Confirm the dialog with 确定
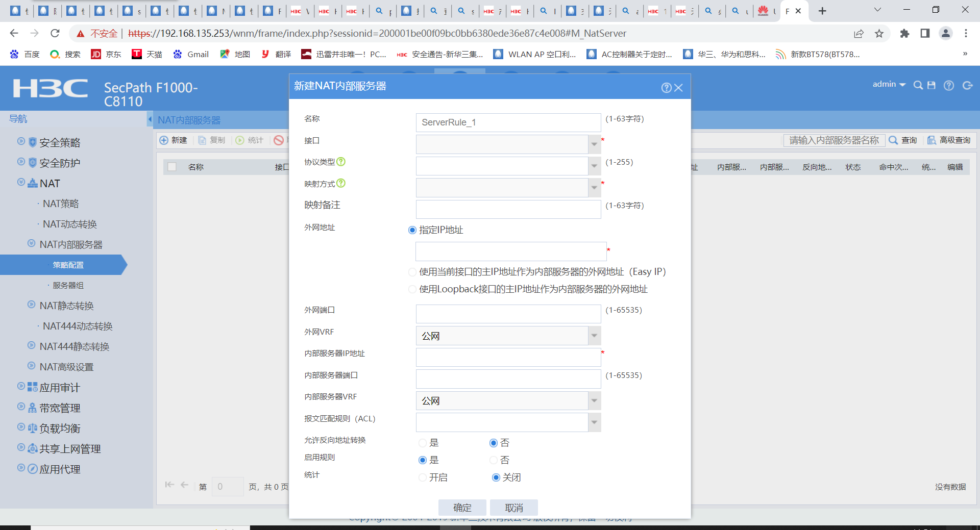The image size is (980, 530). point(462,508)
